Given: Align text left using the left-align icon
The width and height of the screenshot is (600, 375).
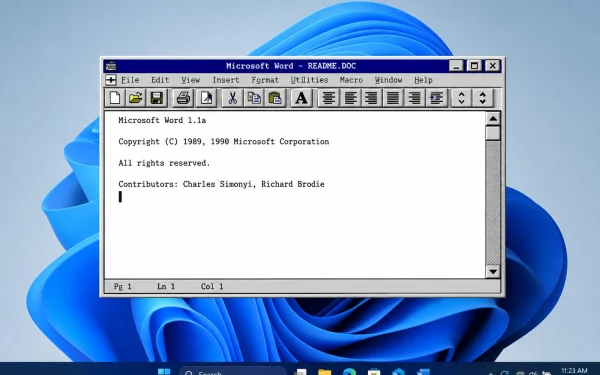Looking at the screenshot, I should pos(350,98).
